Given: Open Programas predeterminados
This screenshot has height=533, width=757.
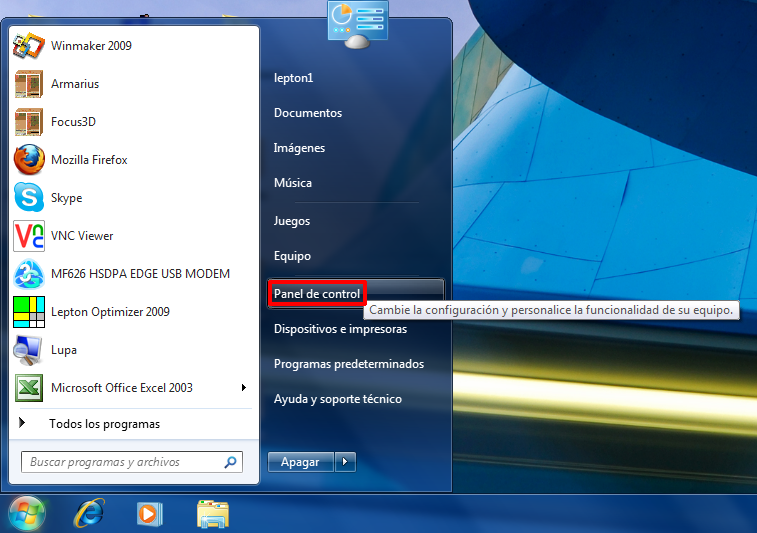Looking at the screenshot, I should (x=349, y=364).
